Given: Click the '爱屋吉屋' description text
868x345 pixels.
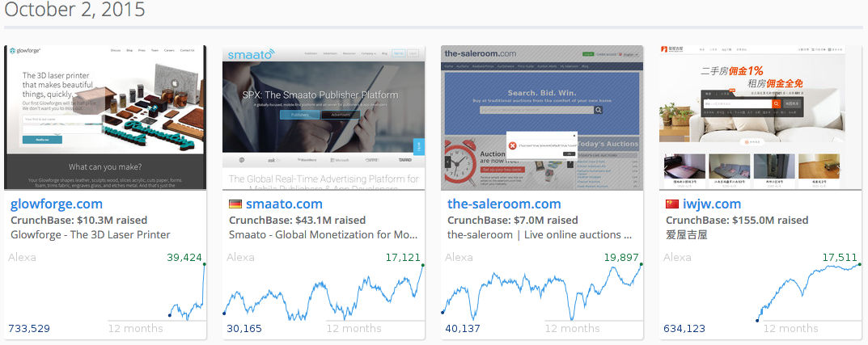Looking at the screenshot, I should pyautogui.click(x=687, y=235).
